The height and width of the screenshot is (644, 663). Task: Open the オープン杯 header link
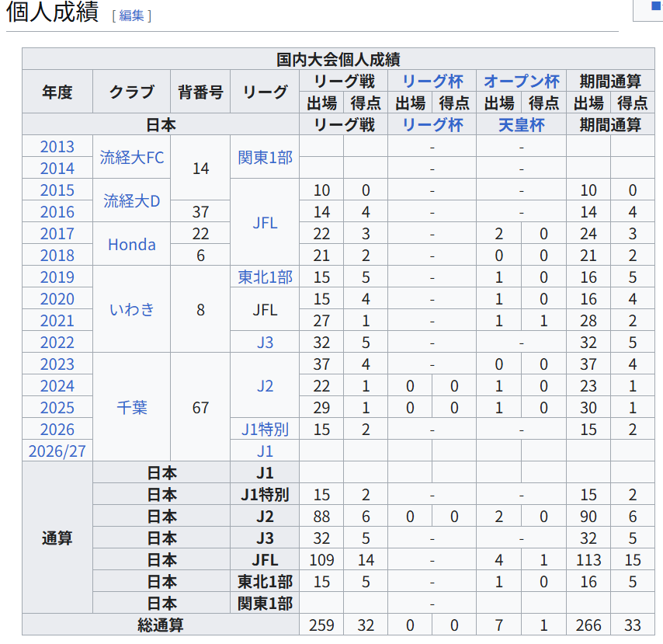tap(522, 82)
